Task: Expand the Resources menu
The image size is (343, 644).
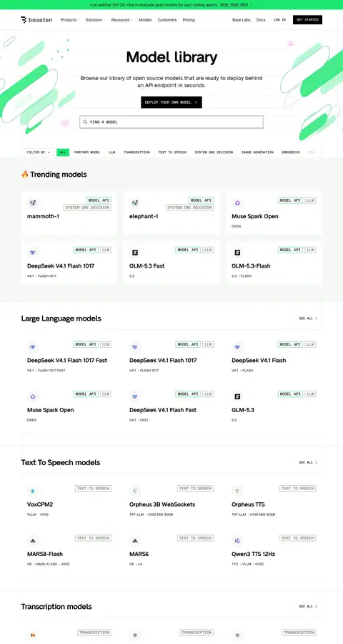Action: 122,20
